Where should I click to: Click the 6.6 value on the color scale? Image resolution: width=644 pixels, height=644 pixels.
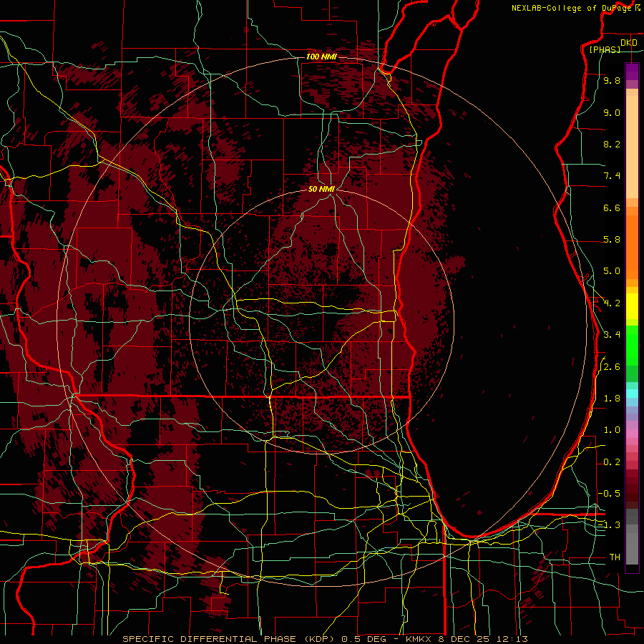(612, 208)
